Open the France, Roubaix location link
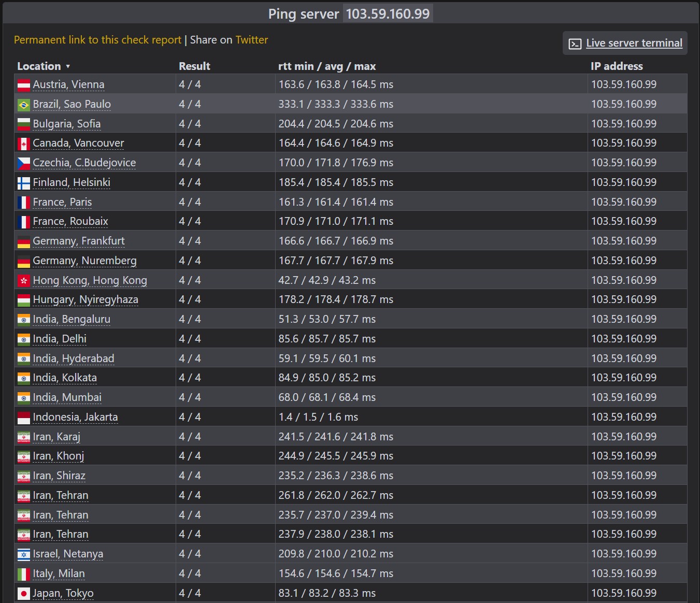700x603 pixels. point(70,221)
